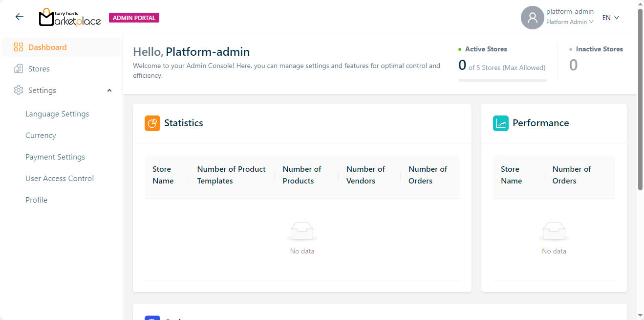
Task: Open User Access Control page
Action: (x=60, y=179)
